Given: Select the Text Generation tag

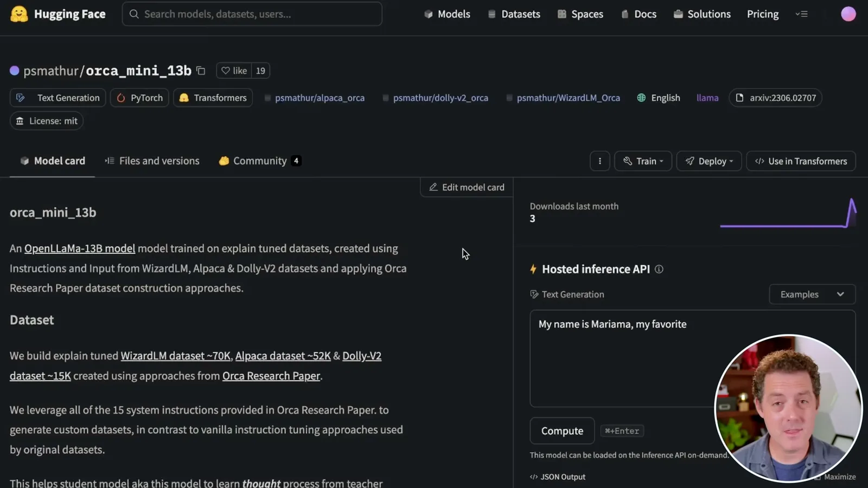Looking at the screenshot, I should [58, 98].
